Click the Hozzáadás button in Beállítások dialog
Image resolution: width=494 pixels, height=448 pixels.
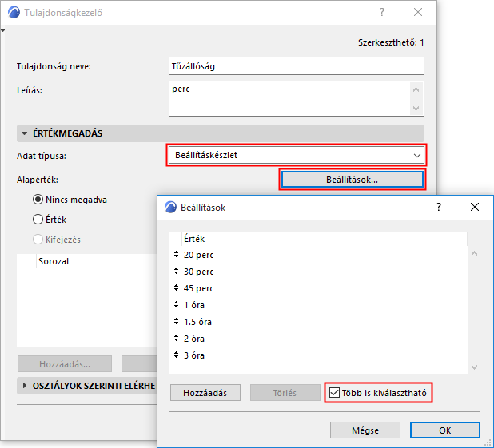click(x=205, y=393)
